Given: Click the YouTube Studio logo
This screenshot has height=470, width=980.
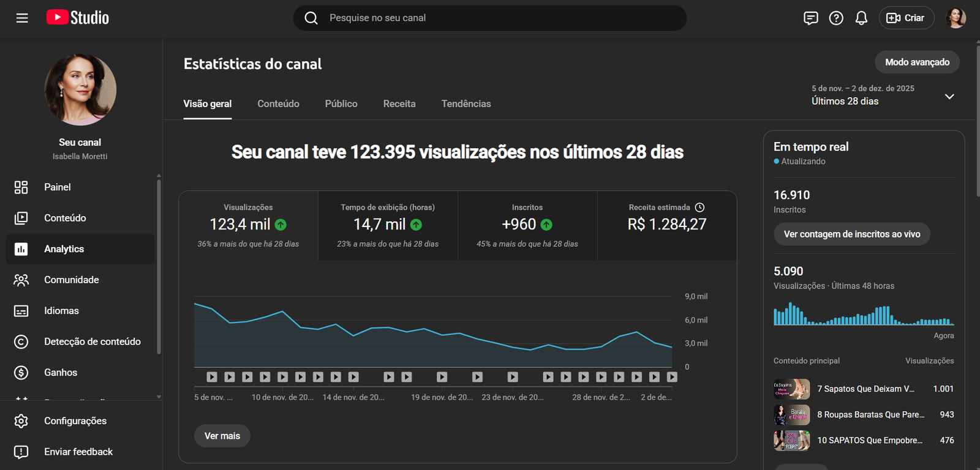Looking at the screenshot, I should coord(78,18).
